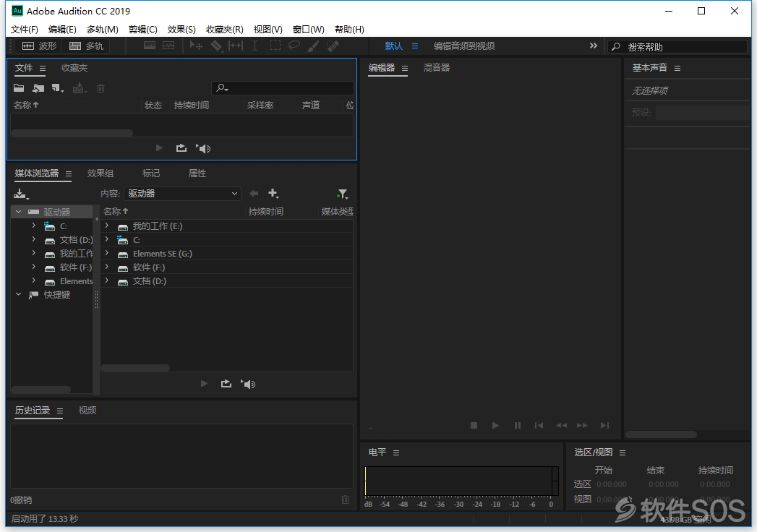The width and height of the screenshot is (757, 532).
Task: Click the Open File folder icon
Action: pos(19,88)
